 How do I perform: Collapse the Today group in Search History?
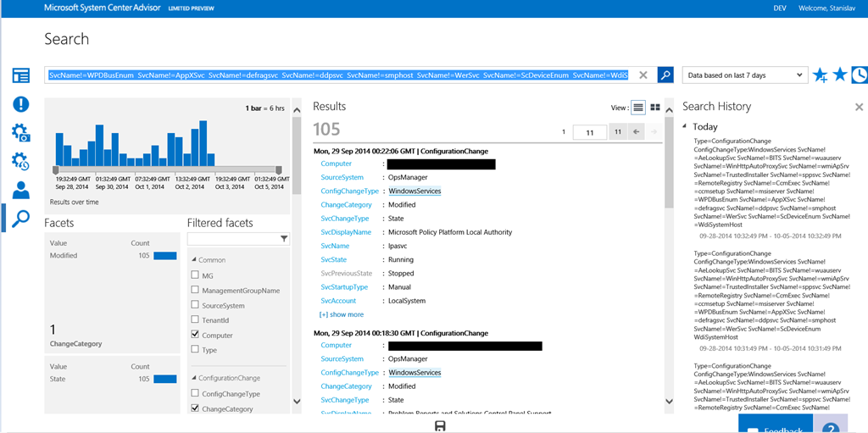[685, 126]
